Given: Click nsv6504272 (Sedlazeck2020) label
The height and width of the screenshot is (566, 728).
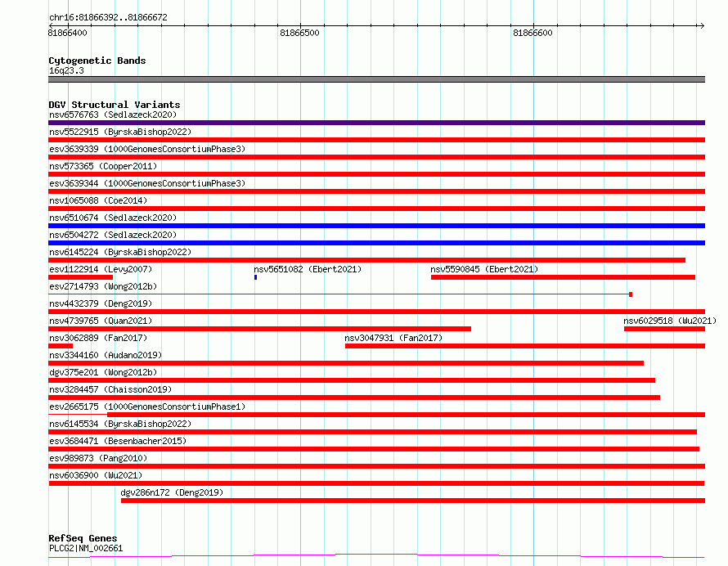Looking at the screenshot, I should [x=113, y=235].
